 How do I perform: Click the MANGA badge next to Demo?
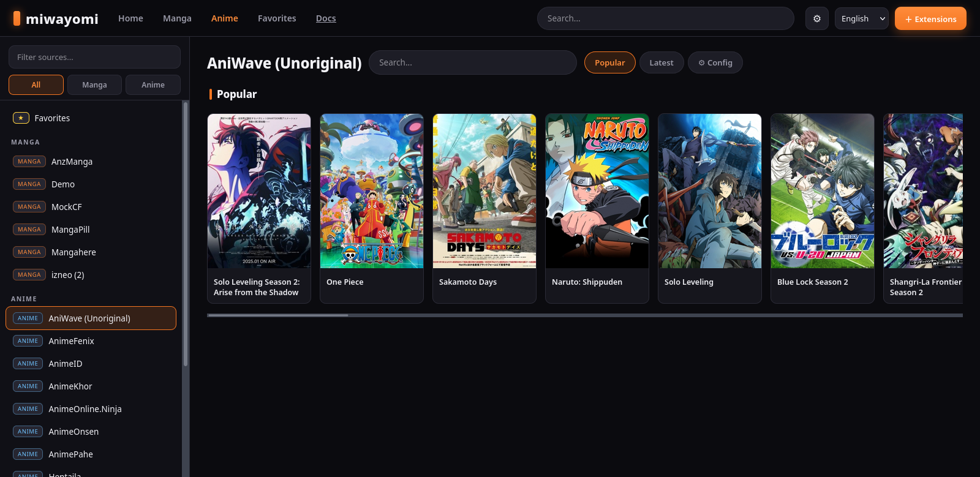(29, 184)
